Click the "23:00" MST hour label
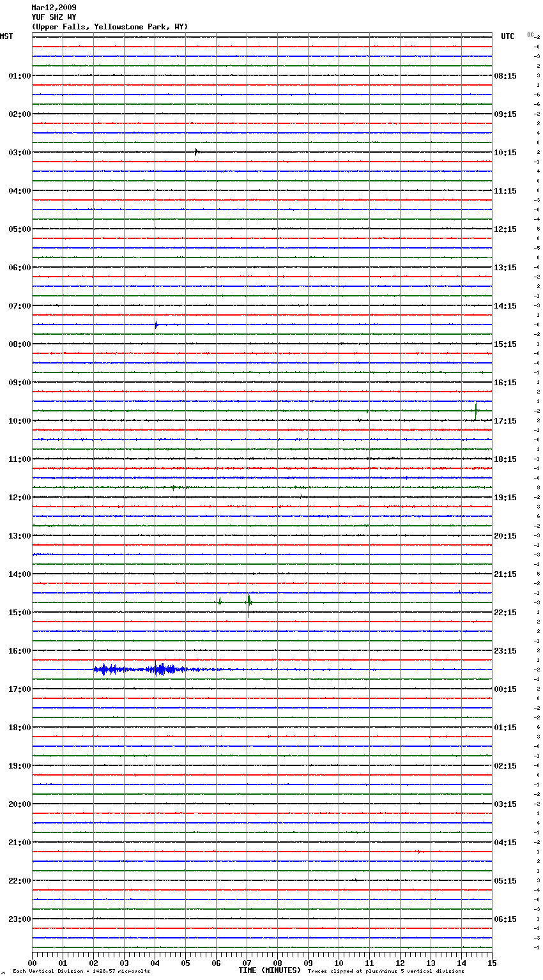This screenshot has width=543, height=980. pyautogui.click(x=20, y=919)
